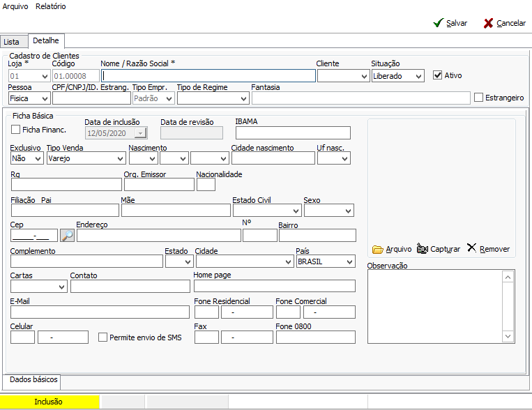
Task: Click the IBAMA input field
Action: tap(293, 132)
